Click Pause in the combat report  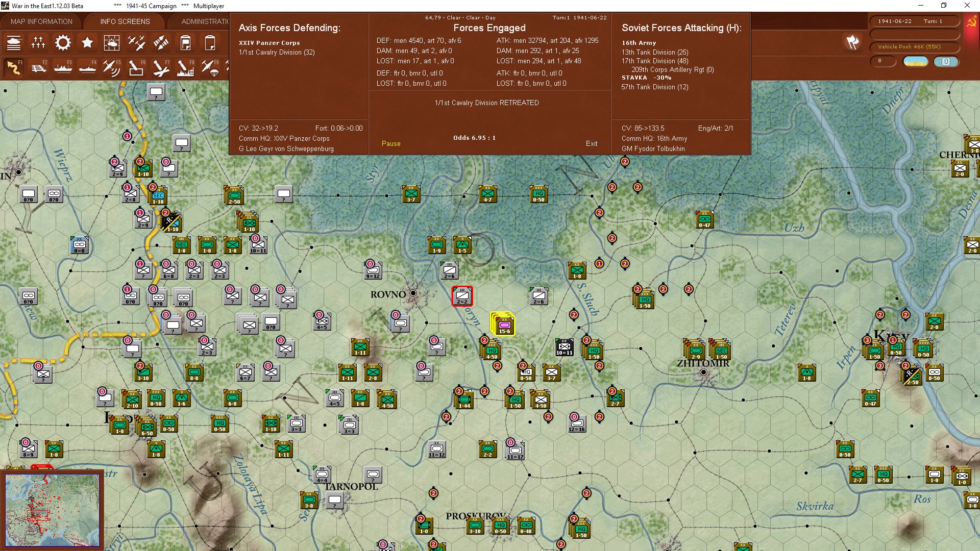tap(391, 143)
